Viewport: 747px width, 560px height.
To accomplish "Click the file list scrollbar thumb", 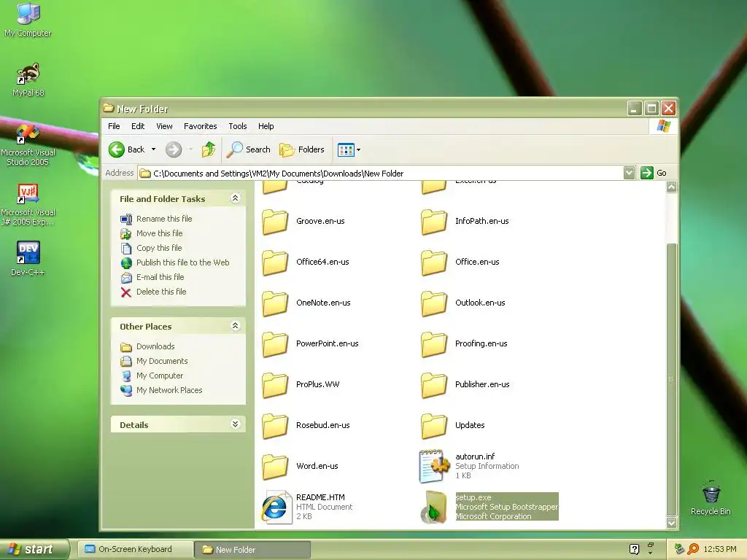I will coord(671,379).
